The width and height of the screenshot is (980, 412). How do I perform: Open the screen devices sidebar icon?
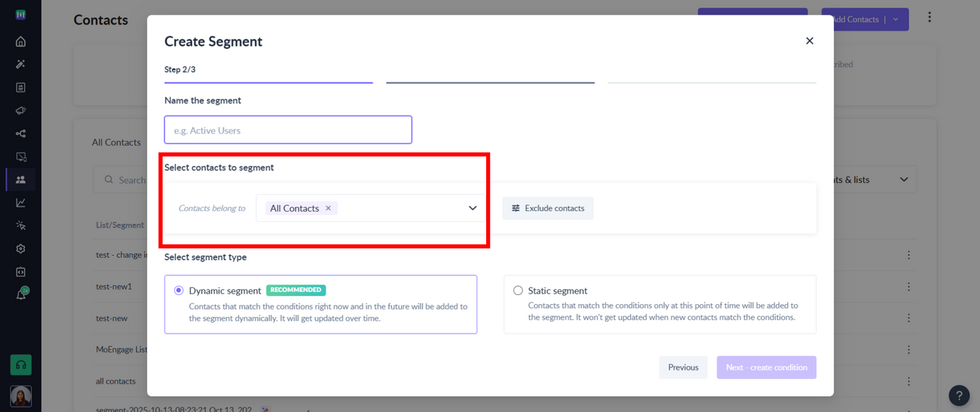[x=20, y=157]
